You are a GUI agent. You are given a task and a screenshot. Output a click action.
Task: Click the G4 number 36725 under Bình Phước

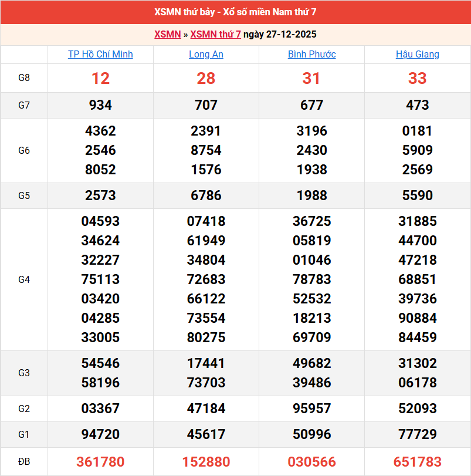(312, 221)
